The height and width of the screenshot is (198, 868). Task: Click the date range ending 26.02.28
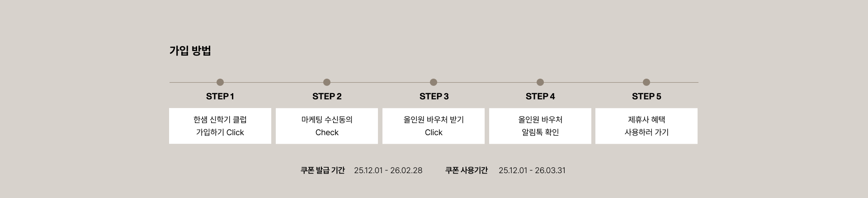[388, 170]
